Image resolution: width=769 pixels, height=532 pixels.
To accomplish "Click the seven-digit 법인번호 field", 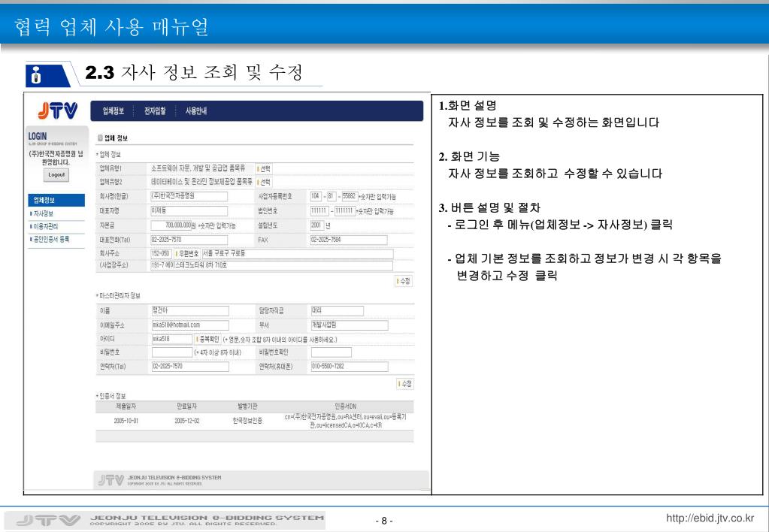I will click(x=344, y=211).
